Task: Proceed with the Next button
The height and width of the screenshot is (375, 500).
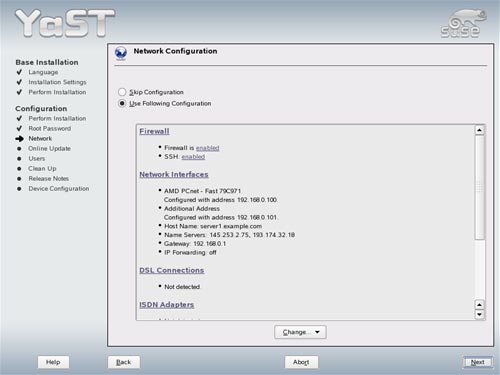Action: pyautogui.click(x=477, y=362)
